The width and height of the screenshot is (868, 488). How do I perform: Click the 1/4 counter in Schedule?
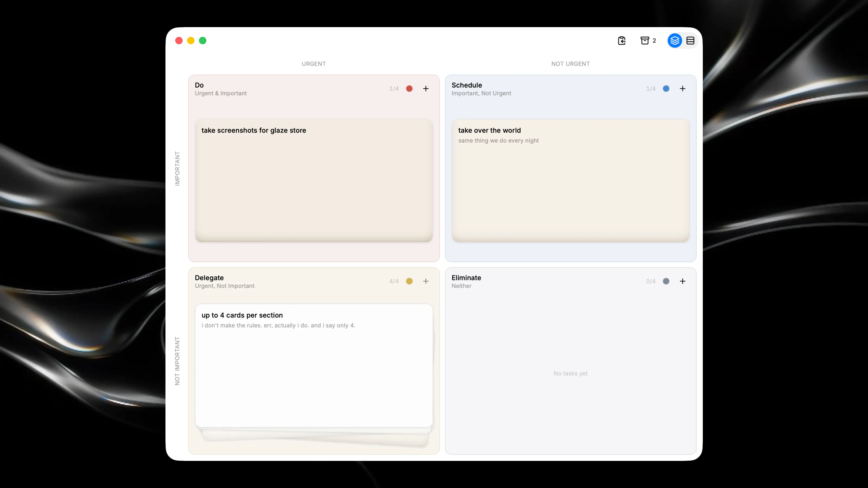tap(651, 89)
